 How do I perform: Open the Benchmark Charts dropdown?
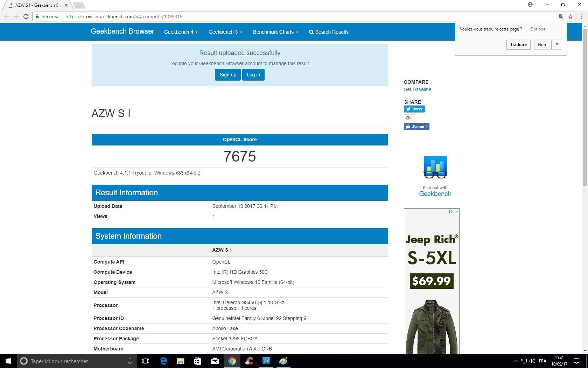pos(275,32)
